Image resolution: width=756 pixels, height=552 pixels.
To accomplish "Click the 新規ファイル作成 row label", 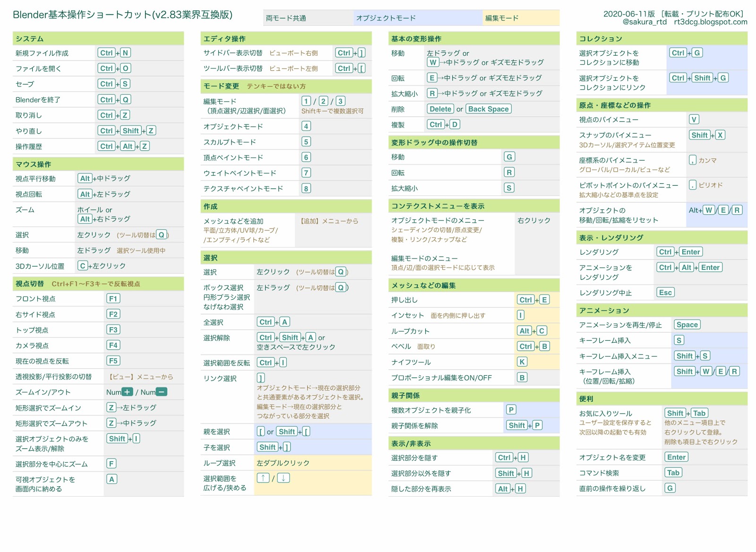I will click(x=42, y=53).
